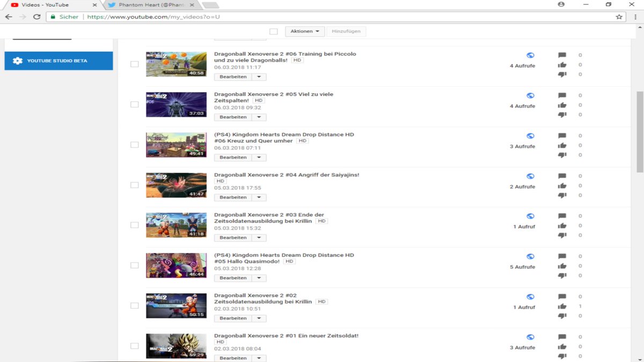Click the page vertical scrollbar thumb
Image resolution: width=644 pixels, height=362 pixels.
click(x=640, y=131)
